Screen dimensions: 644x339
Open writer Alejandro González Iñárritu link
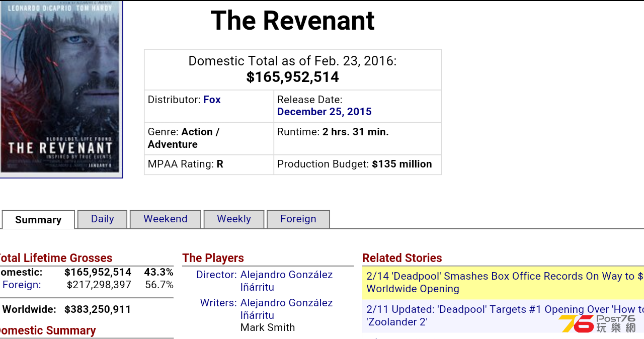286,309
